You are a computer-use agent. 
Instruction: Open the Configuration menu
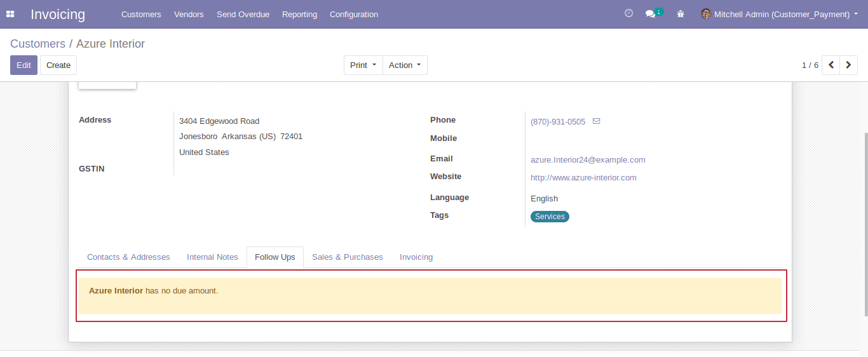coord(354,14)
